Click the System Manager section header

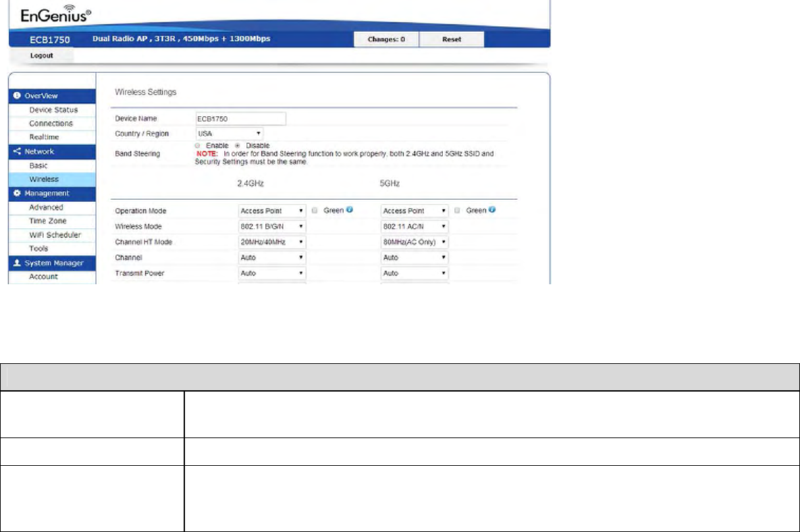pyautogui.click(x=52, y=263)
